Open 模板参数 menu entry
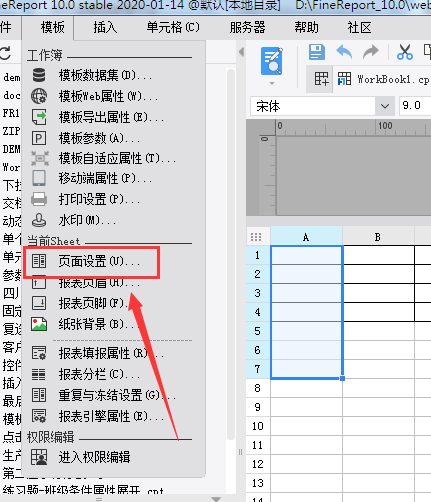 click(x=100, y=138)
